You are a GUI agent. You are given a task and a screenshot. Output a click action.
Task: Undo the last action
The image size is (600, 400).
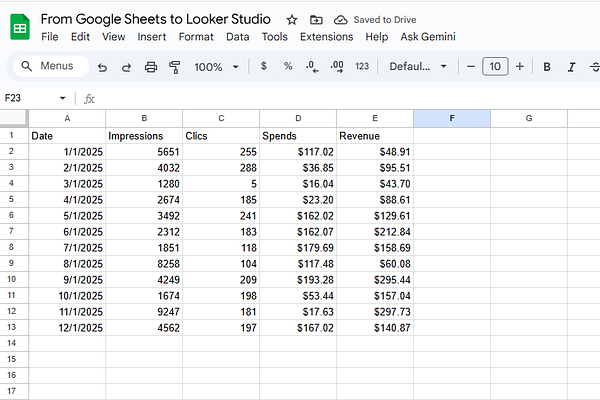102,67
